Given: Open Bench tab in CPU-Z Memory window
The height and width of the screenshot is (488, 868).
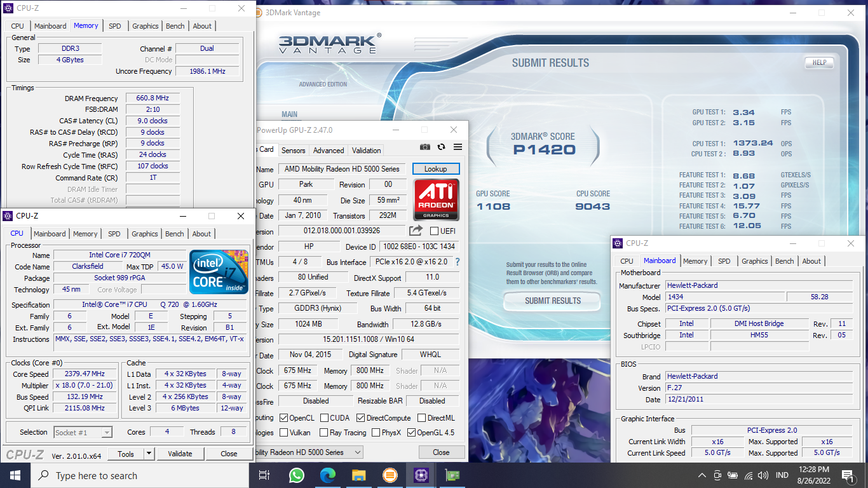Looking at the screenshot, I should point(175,26).
